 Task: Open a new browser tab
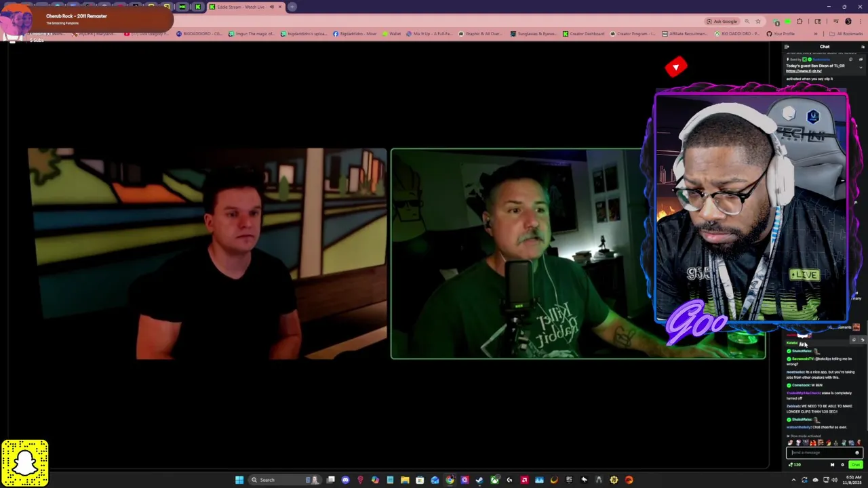tap(292, 7)
